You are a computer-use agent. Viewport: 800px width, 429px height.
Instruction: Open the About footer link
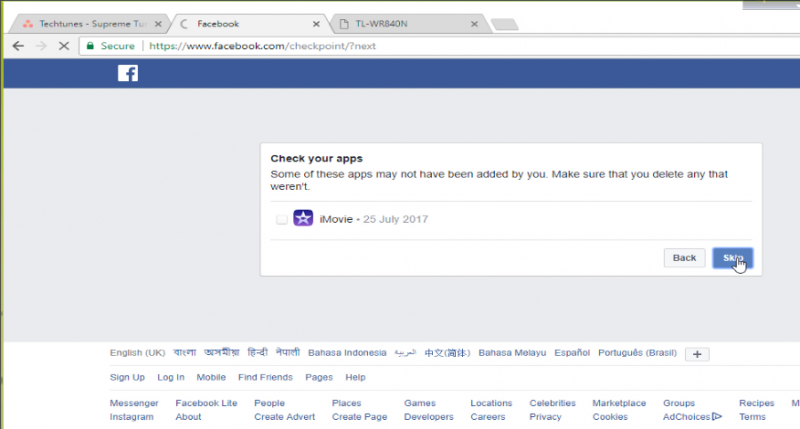point(188,417)
